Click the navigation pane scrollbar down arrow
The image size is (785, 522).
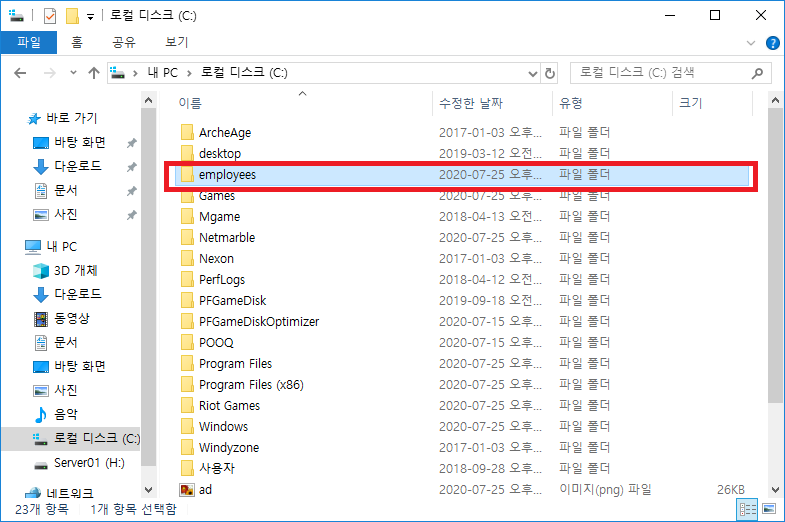pos(148,489)
